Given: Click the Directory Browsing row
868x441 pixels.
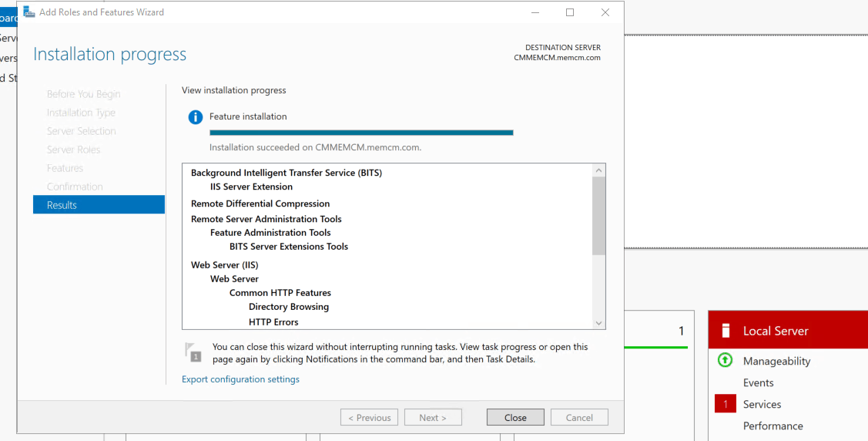Looking at the screenshot, I should [288, 306].
